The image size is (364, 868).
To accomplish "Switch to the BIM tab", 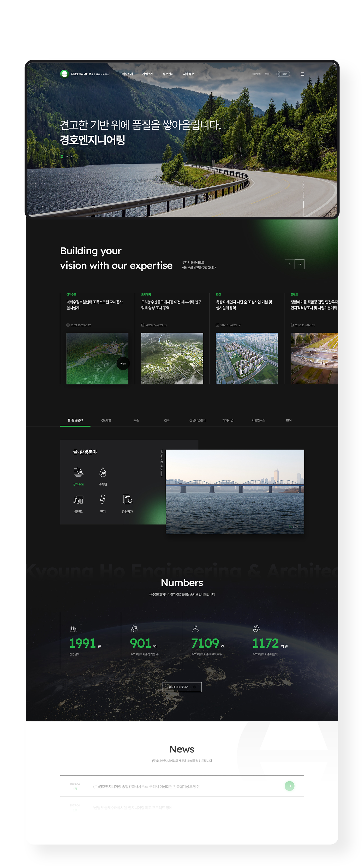I will (x=289, y=420).
